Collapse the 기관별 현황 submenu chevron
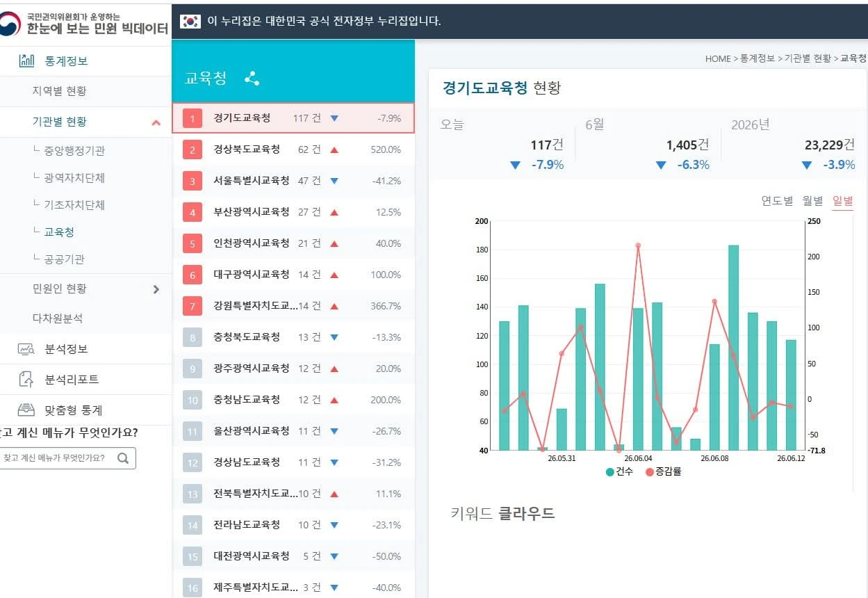This screenshot has width=868, height=598. 156,122
